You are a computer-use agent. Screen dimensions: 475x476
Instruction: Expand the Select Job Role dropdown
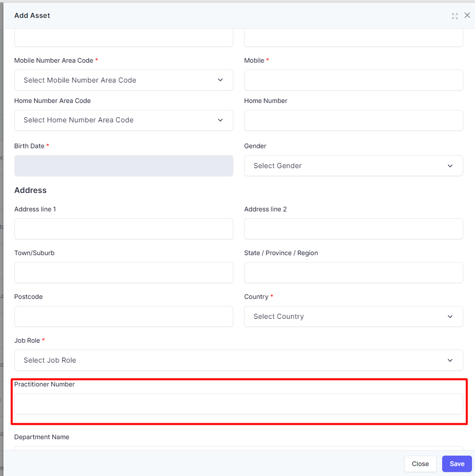coord(239,360)
